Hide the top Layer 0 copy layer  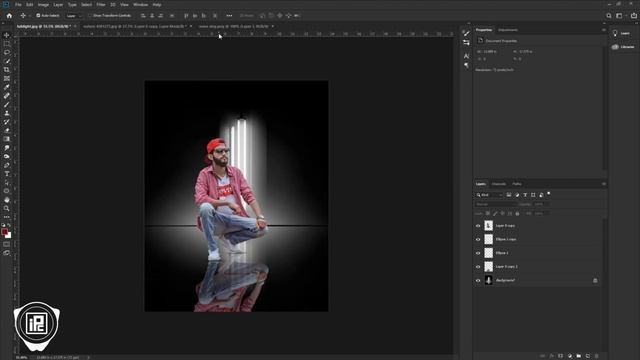click(478, 226)
